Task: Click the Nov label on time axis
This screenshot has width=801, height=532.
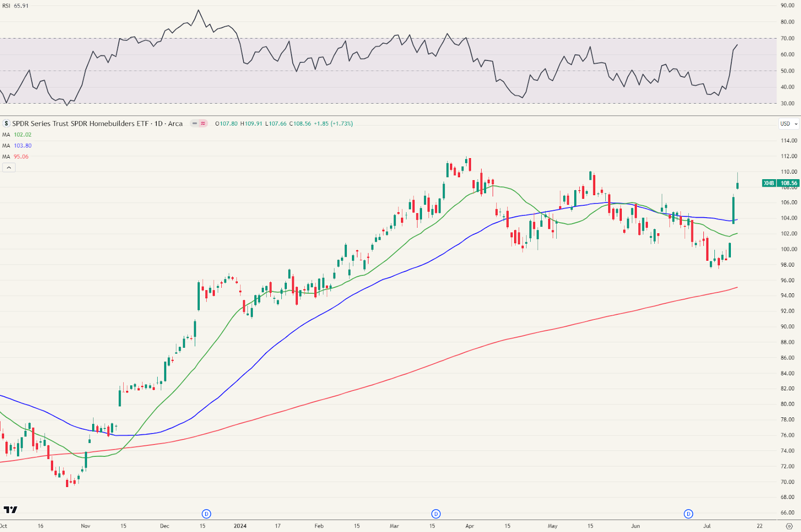Action: coord(86,526)
